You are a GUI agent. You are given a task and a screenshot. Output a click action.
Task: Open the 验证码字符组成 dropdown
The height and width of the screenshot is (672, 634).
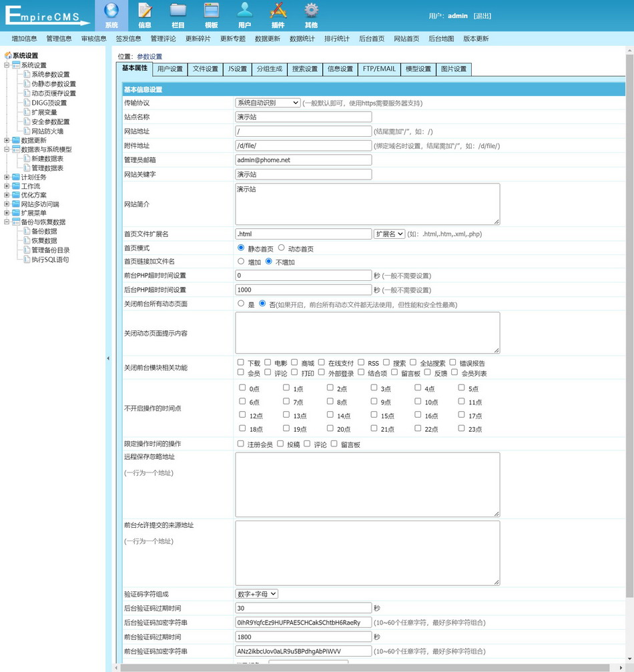[257, 594]
